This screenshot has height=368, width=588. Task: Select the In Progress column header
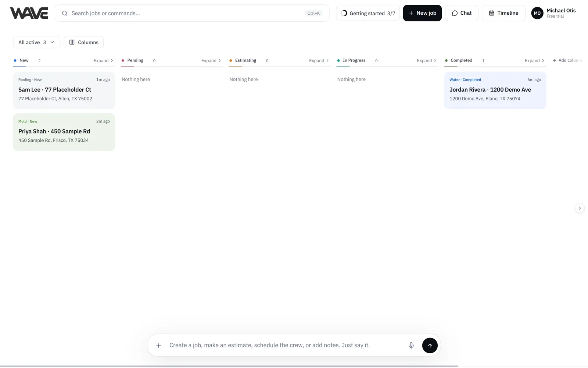coord(354,60)
